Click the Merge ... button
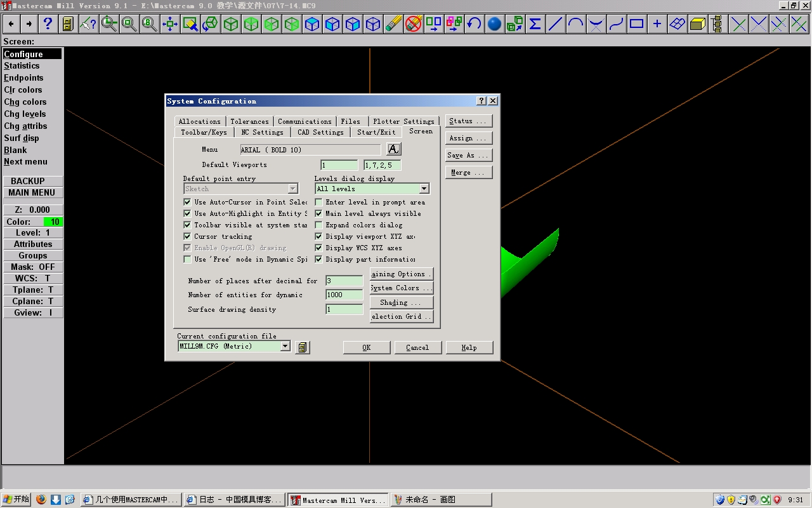 pyautogui.click(x=468, y=172)
